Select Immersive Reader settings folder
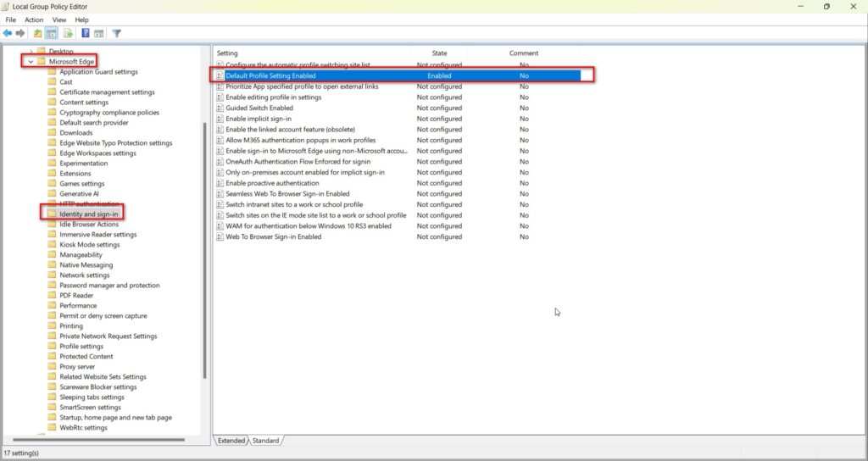The width and height of the screenshot is (868, 461). 98,235
